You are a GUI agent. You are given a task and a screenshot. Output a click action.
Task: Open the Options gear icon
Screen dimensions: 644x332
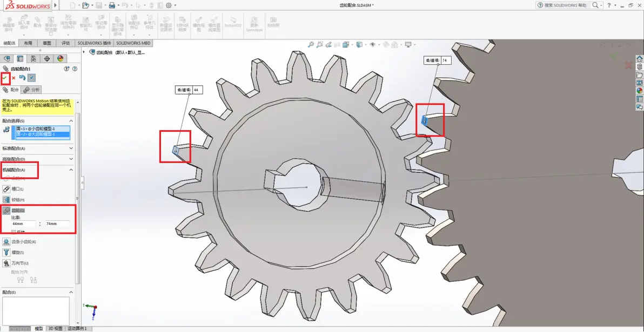(169, 5)
